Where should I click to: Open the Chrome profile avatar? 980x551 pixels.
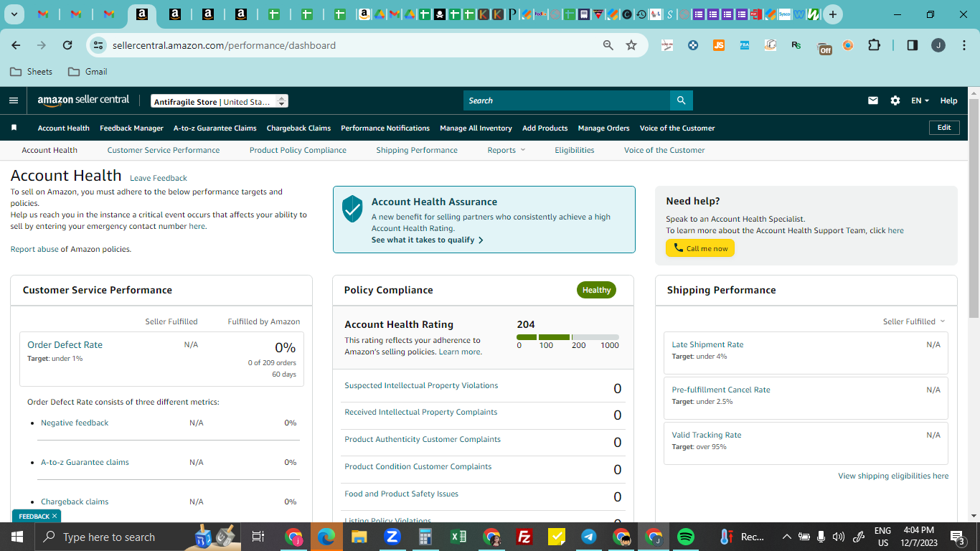click(938, 45)
